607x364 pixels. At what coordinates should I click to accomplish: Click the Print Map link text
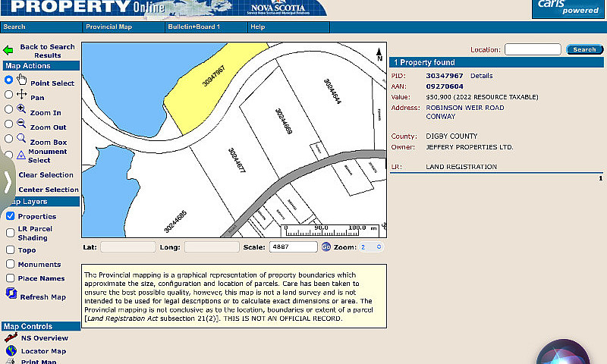click(x=39, y=362)
